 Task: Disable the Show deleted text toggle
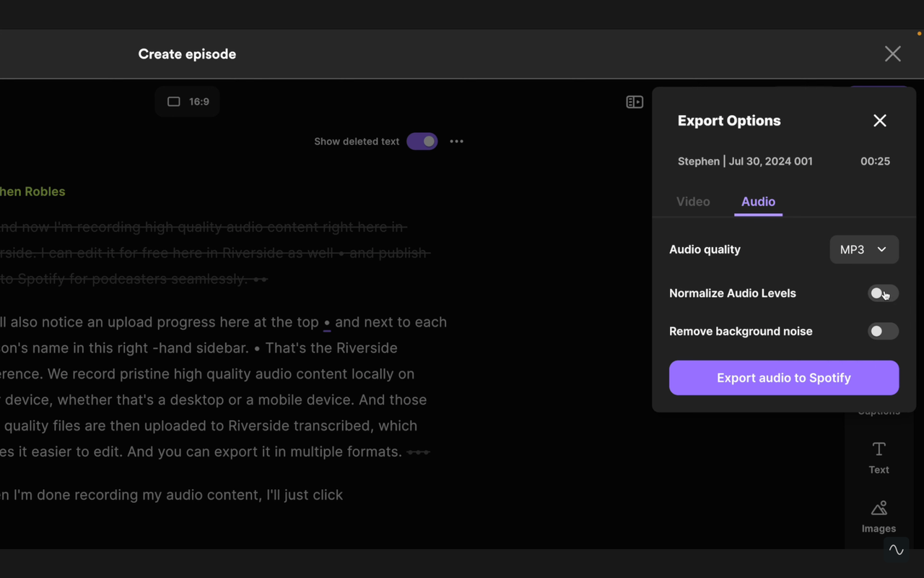coord(422,141)
